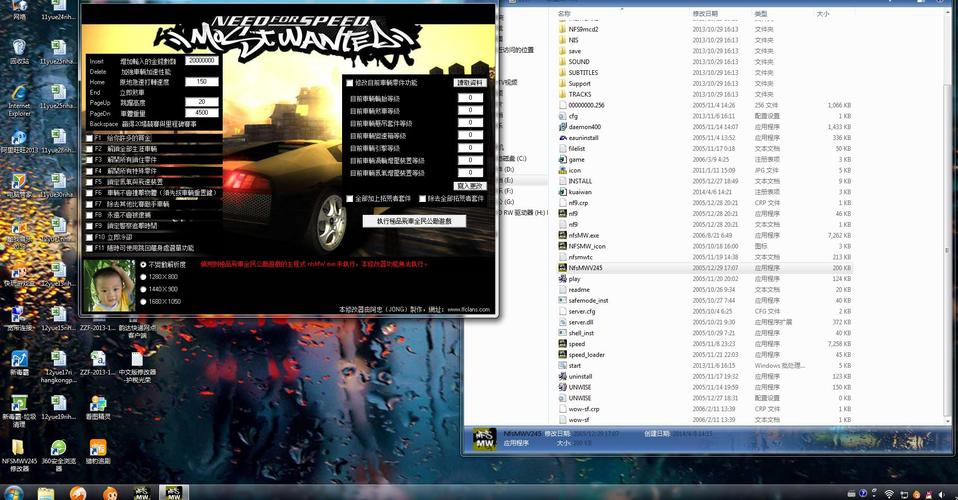Click the Insert money field showing 20000000

(202, 61)
